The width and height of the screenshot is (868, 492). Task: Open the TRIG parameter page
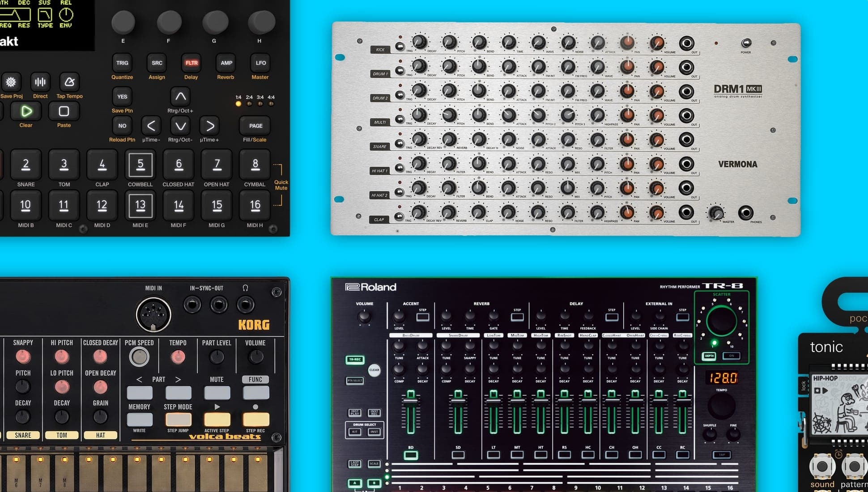(x=122, y=63)
